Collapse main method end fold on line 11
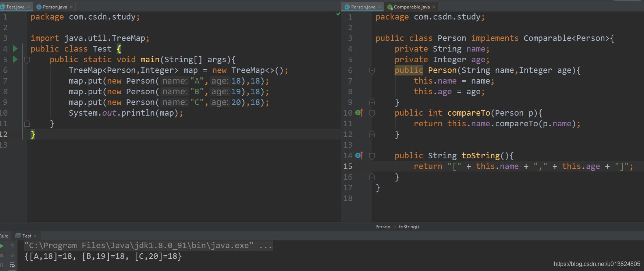 tap(27, 123)
